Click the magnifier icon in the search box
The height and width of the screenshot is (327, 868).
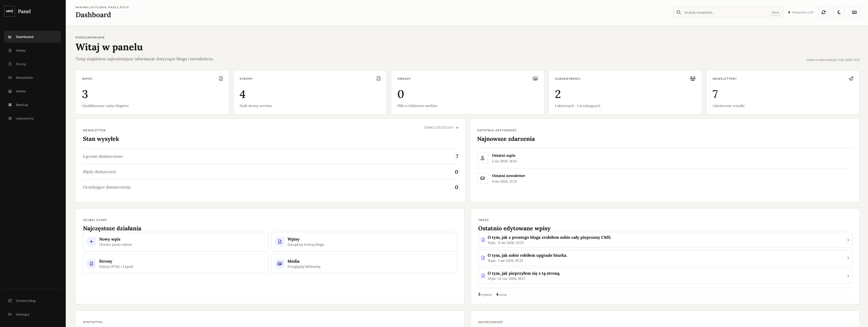pyautogui.click(x=679, y=13)
